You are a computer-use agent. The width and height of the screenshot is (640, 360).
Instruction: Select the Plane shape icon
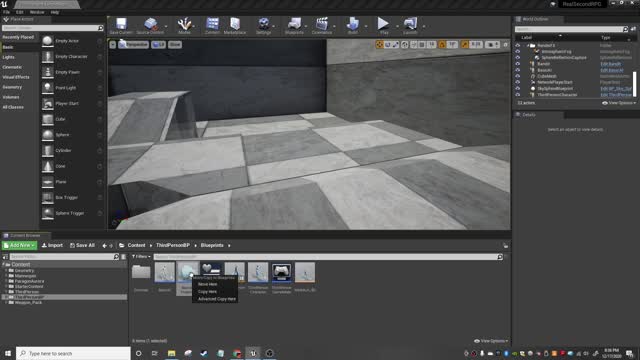click(48, 182)
